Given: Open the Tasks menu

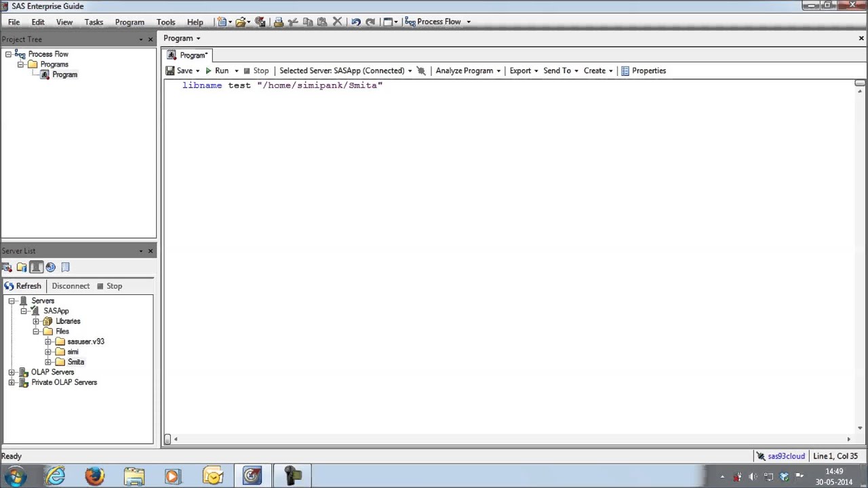Looking at the screenshot, I should point(94,22).
